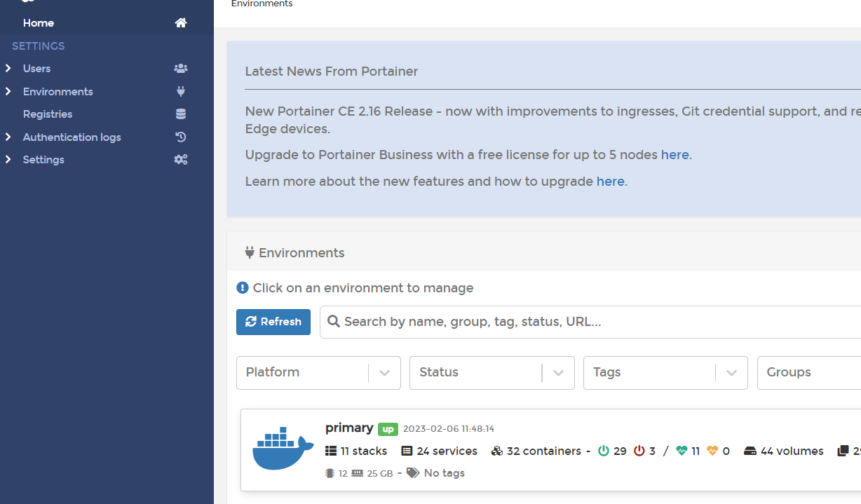Screen dimensions: 861x504
Task: Click the stacks list icon
Action: (332, 451)
